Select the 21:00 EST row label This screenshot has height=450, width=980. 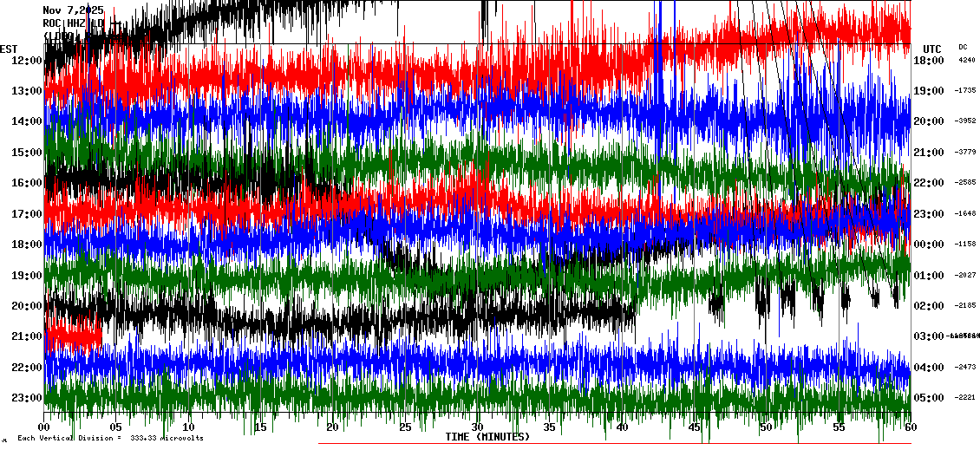23,336
